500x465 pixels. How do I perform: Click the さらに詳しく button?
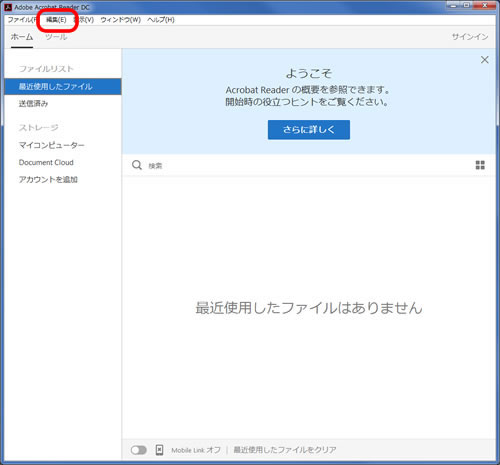(x=309, y=130)
